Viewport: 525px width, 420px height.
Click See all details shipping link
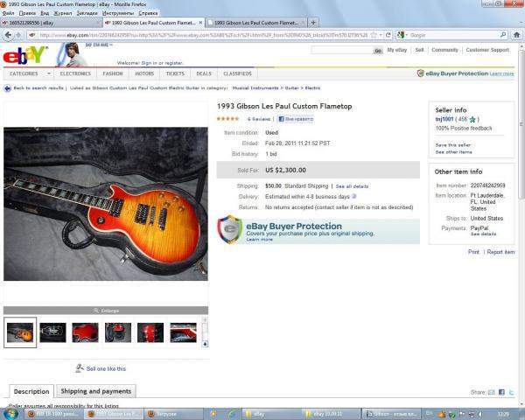pos(353,186)
